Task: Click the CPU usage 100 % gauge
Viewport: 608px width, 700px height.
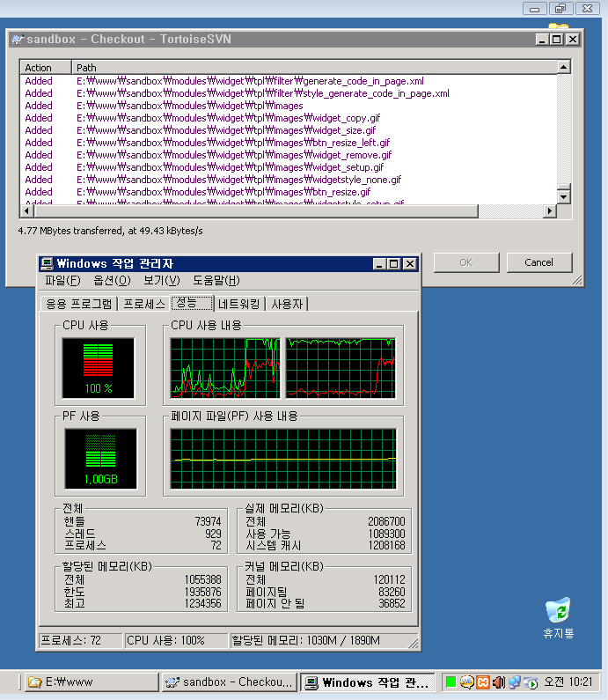Action: click(x=99, y=368)
